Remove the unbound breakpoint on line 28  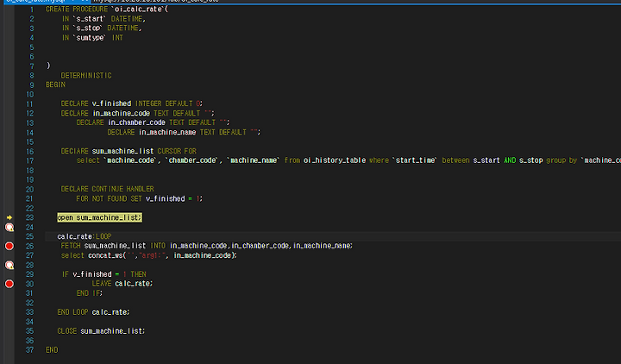pyautogui.click(x=9, y=265)
